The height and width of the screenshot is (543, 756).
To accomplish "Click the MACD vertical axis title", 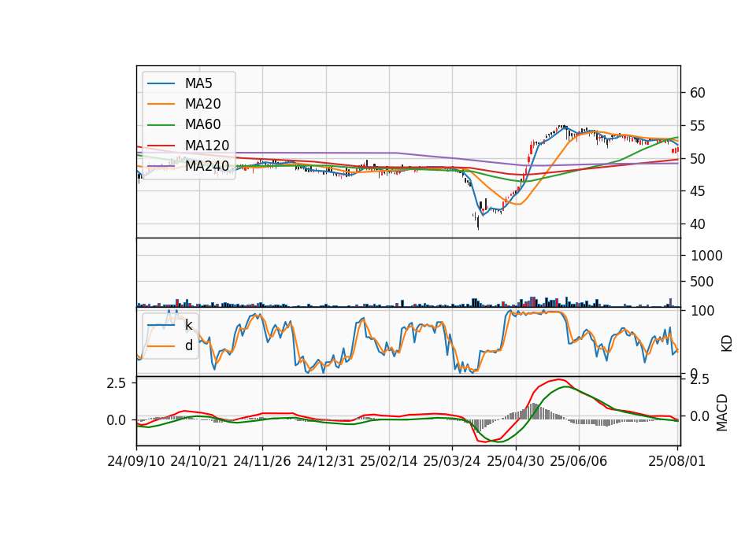I will tap(722, 413).
